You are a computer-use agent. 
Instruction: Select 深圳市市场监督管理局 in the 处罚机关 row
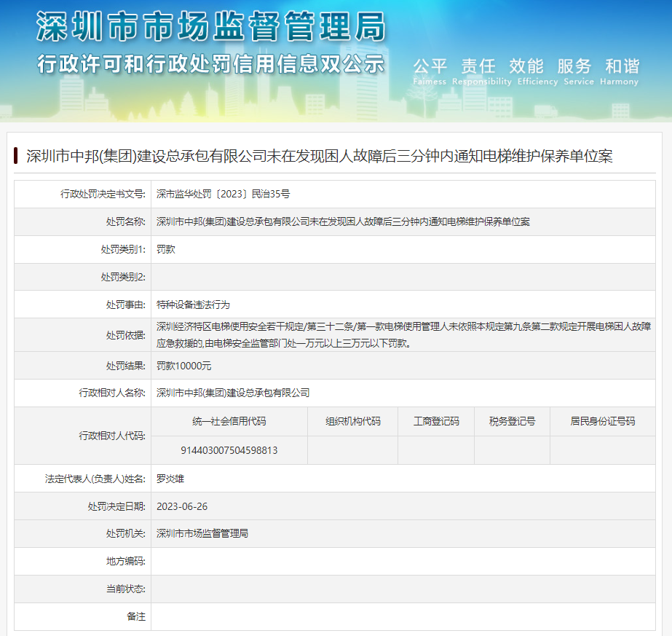(x=202, y=534)
